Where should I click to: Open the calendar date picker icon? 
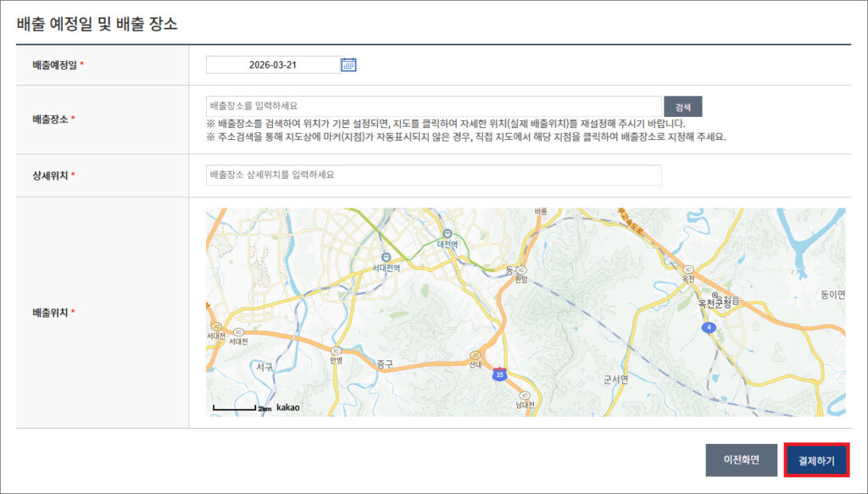tap(348, 64)
